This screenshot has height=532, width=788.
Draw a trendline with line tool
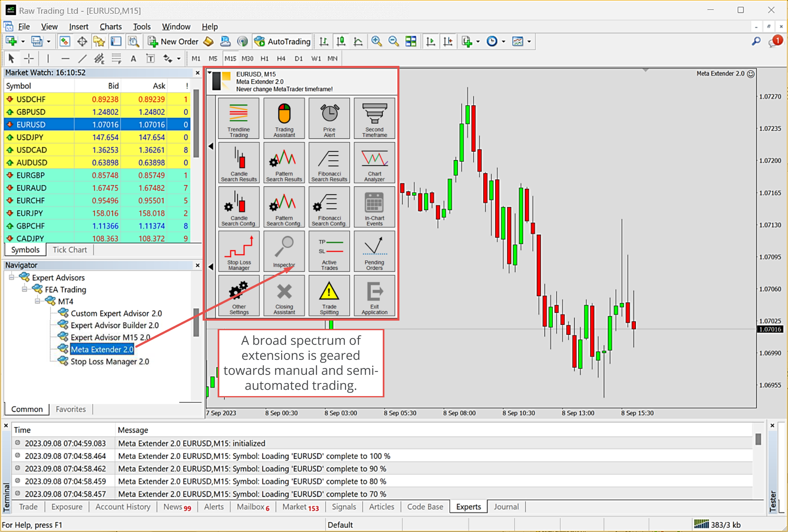[83, 58]
